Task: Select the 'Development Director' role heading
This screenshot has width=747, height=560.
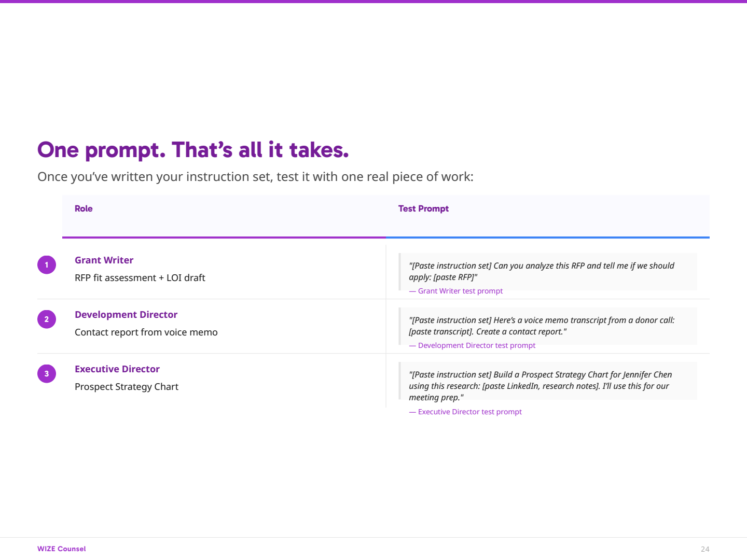Action: click(126, 315)
